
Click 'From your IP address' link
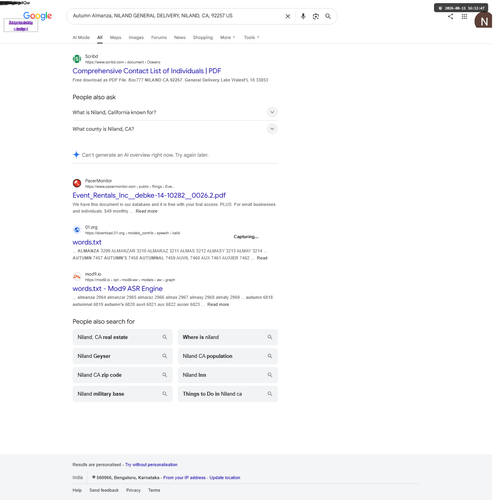[184, 478]
